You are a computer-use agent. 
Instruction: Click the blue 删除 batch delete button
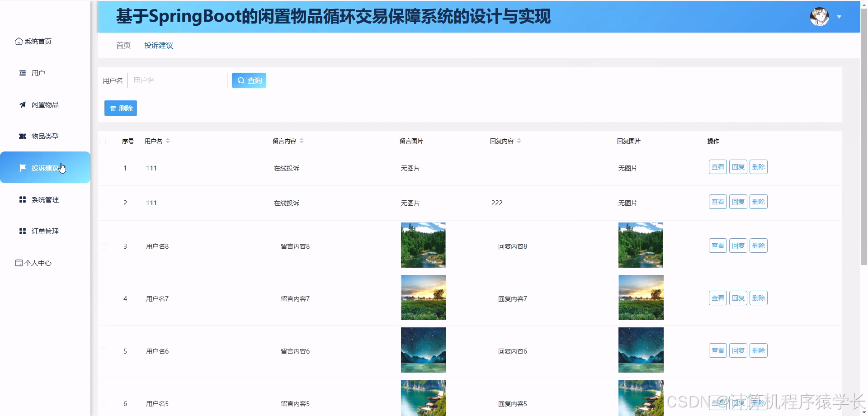point(121,109)
